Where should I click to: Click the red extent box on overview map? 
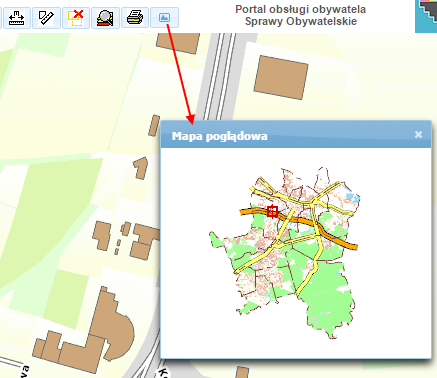tap(272, 211)
